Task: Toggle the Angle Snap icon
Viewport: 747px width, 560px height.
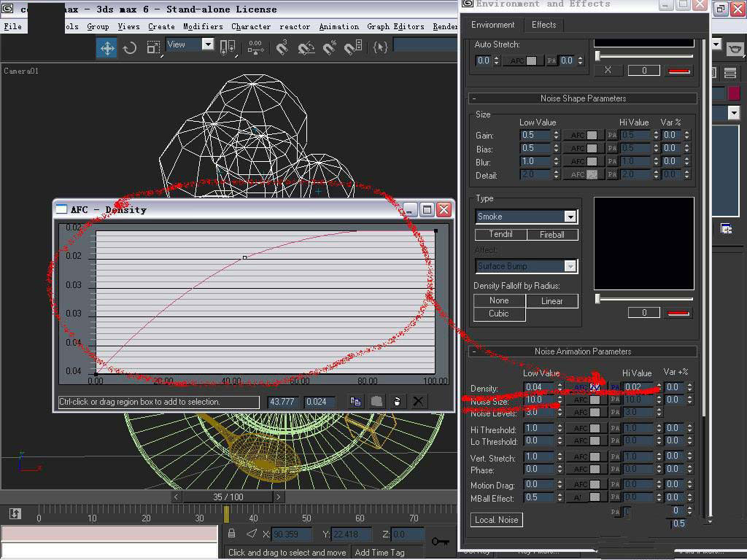Action: click(x=306, y=47)
